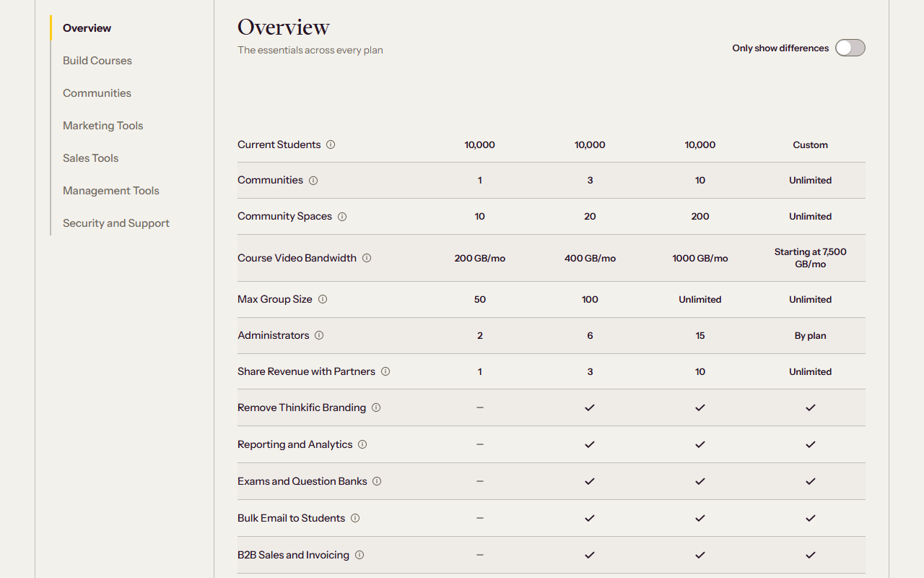
Task: Open Security and Support section
Action: point(116,223)
